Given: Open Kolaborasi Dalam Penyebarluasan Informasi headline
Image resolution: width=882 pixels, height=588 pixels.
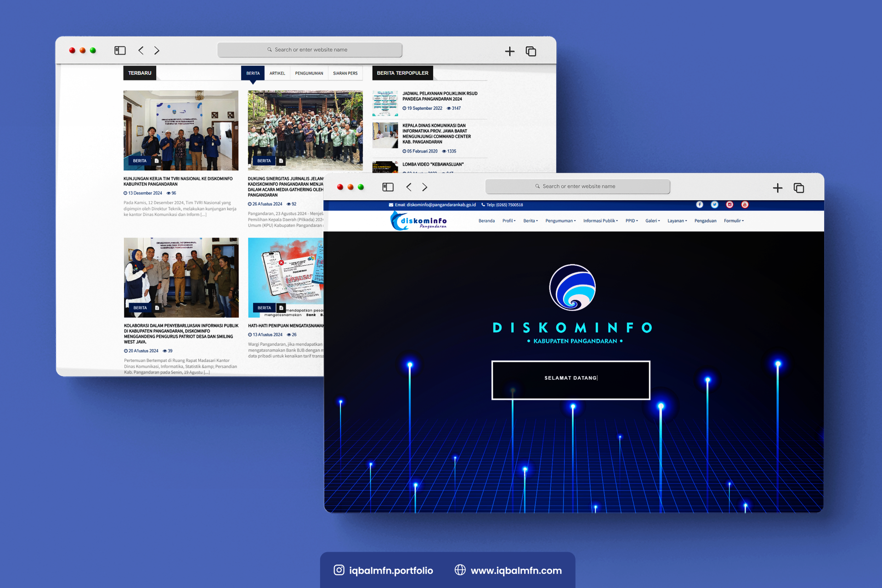Looking at the screenshot, I should tap(181, 334).
